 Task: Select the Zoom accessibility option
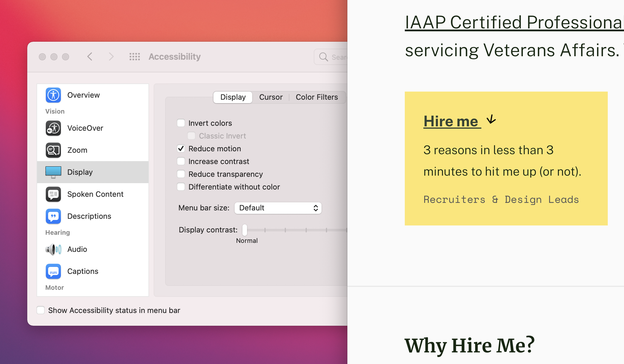point(78,150)
